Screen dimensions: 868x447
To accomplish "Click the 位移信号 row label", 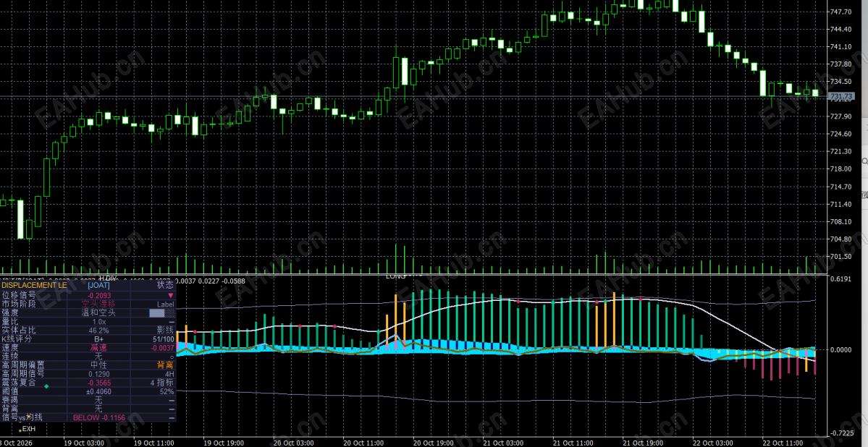I will pyautogui.click(x=19, y=295).
